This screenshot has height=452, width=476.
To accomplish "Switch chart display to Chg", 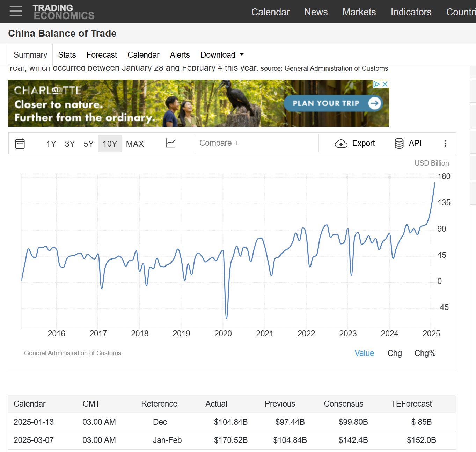I will coord(395,353).
